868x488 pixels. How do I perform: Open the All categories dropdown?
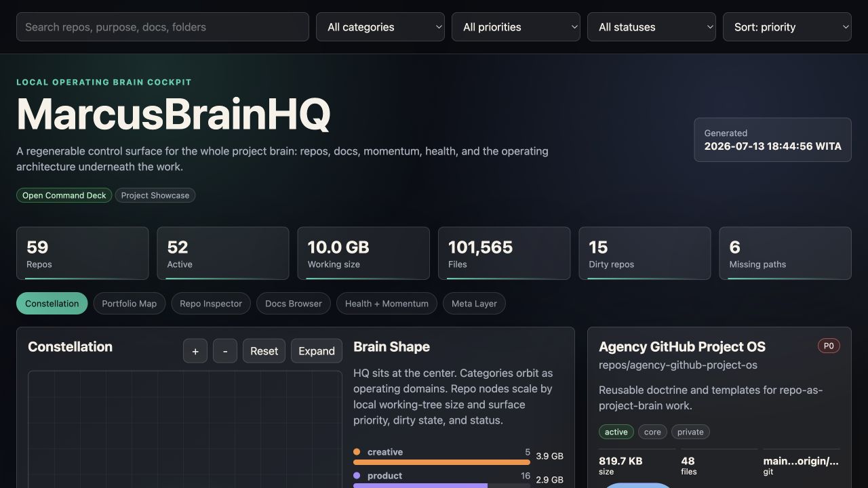click(x=380, y=27)
